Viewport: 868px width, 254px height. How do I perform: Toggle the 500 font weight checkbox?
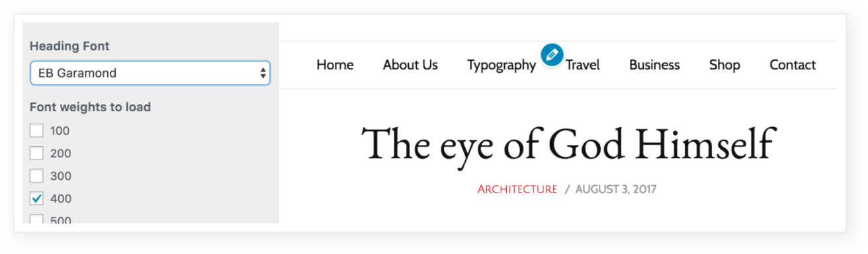click(x=36, y=219)
